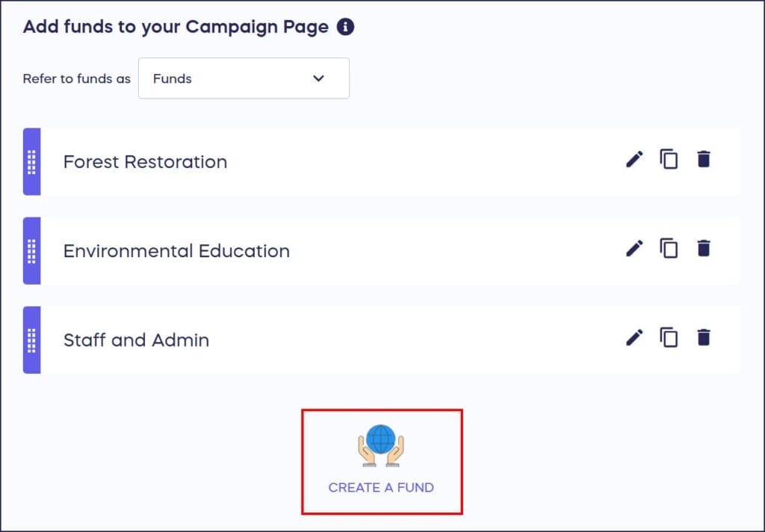This screenshot has height=532, width=765.
Task: Click the dropdown chevron beside Funds
Action: point(318,78)
